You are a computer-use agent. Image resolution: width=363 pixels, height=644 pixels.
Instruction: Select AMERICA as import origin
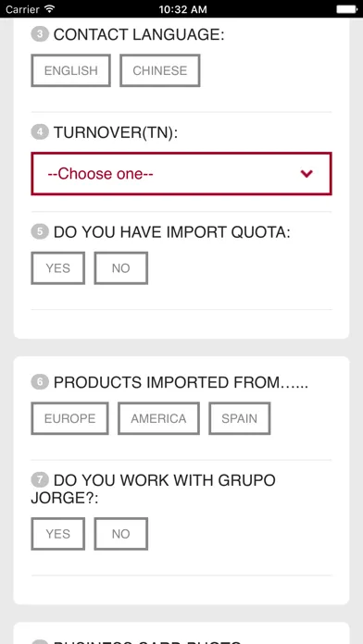pyautogui.click(x=158, y=418)
